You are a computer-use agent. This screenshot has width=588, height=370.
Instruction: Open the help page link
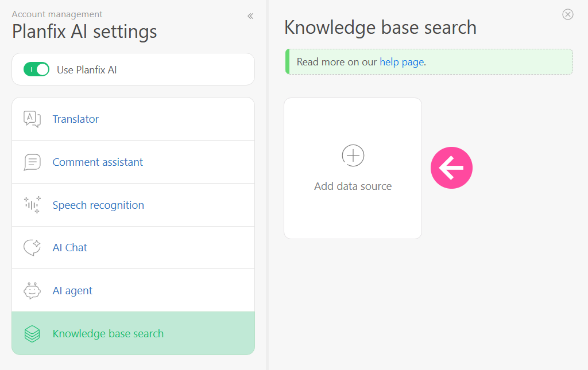402,62
